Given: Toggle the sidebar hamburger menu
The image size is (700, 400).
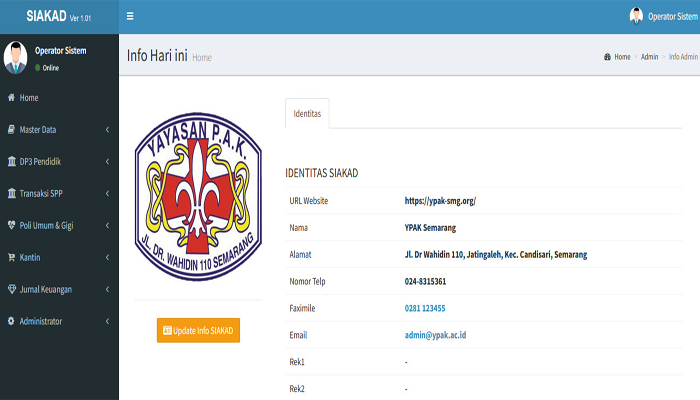Looking at the screenshot, I should [x=130, y=16].
